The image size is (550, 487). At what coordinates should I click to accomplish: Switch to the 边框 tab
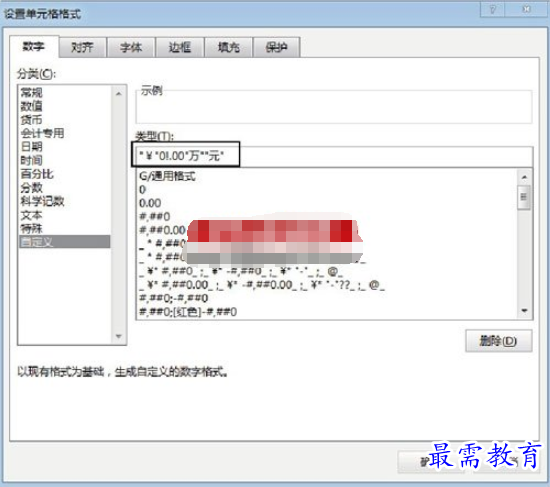coord(180,47)
